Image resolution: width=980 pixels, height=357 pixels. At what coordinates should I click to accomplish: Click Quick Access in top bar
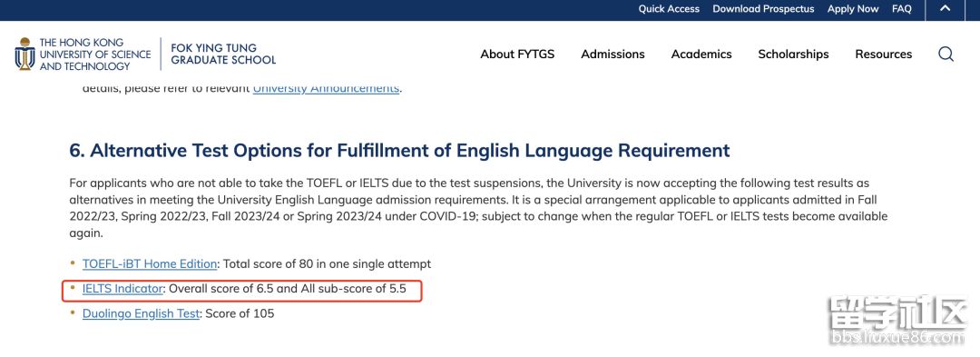point(669,9)
